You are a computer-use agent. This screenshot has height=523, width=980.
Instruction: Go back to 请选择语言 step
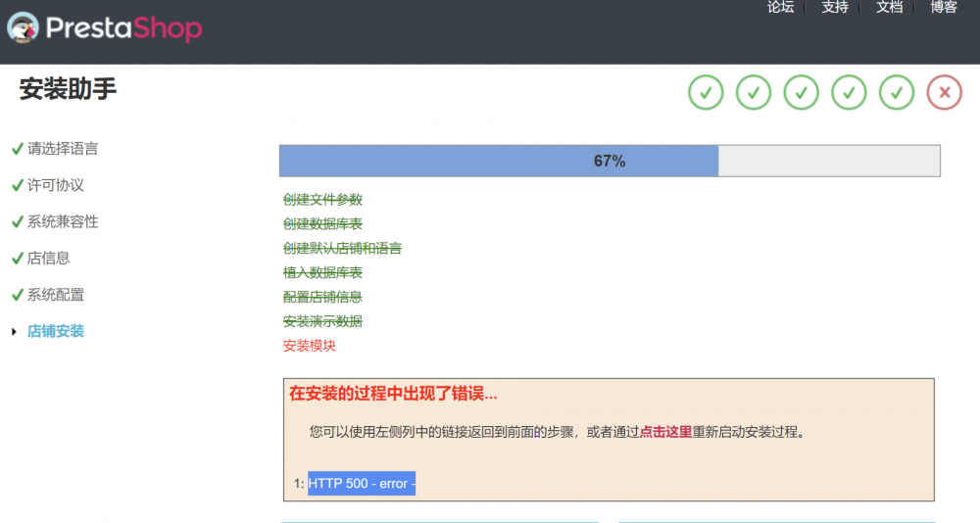click(63, 149)
